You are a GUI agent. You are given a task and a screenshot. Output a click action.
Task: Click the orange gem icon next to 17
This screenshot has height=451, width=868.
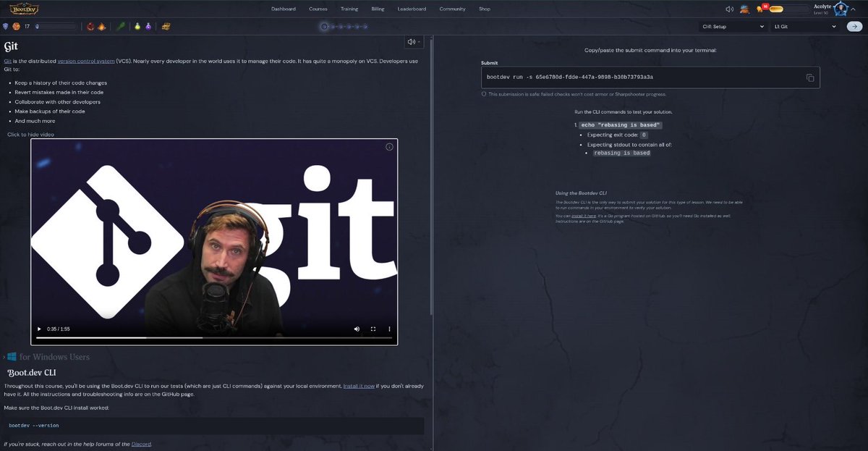click(17, 27)
